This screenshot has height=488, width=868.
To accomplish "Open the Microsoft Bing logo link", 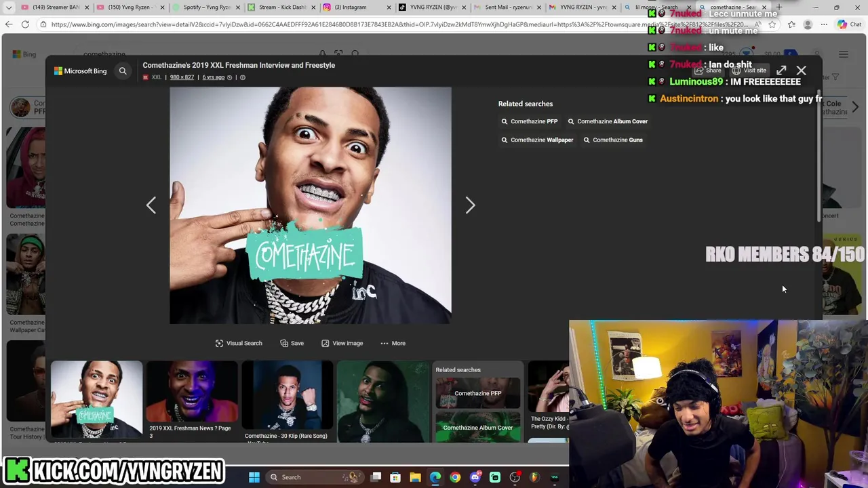I will click(x=81, y=71).
